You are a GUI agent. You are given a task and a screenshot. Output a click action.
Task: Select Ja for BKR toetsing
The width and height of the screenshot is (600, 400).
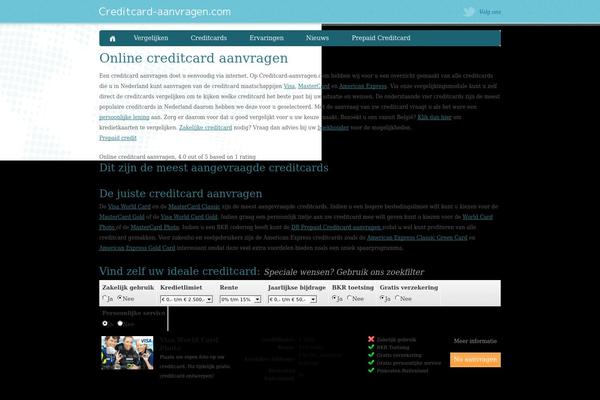[x=334, y=298]
